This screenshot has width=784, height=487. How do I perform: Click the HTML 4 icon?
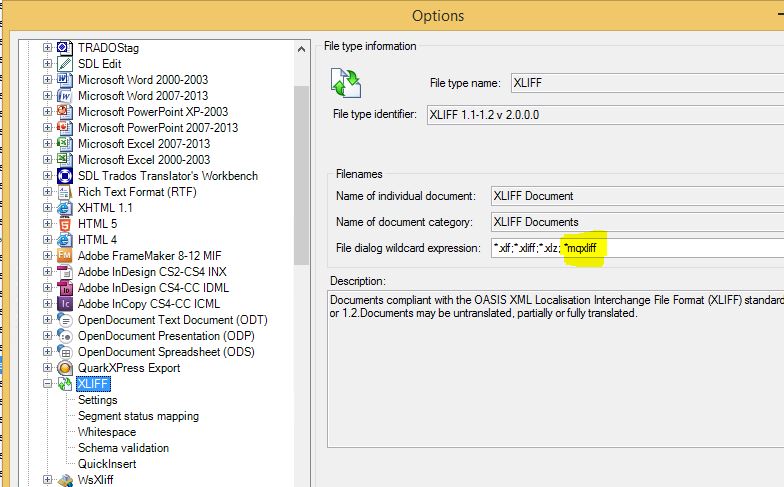pos(64,240)
